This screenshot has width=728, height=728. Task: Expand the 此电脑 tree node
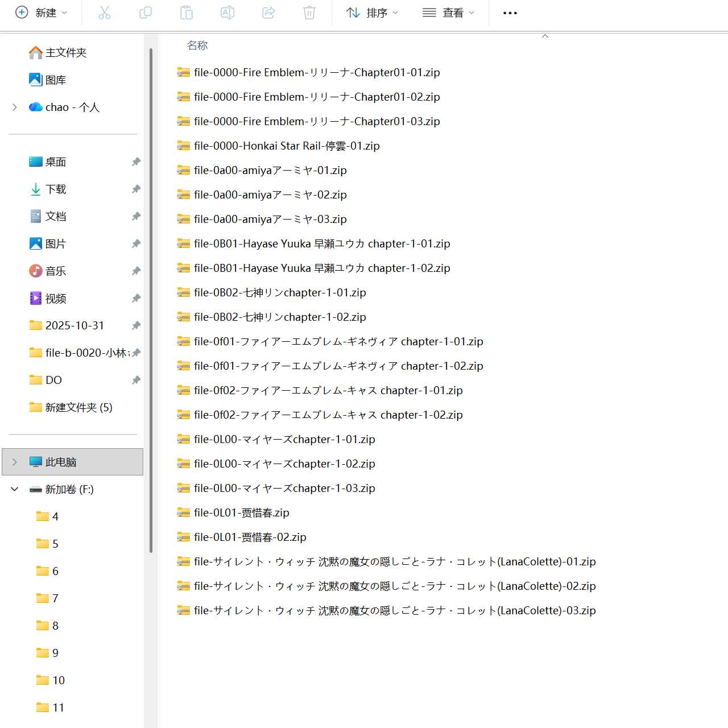pyautogui.click(x=15, y=462)
